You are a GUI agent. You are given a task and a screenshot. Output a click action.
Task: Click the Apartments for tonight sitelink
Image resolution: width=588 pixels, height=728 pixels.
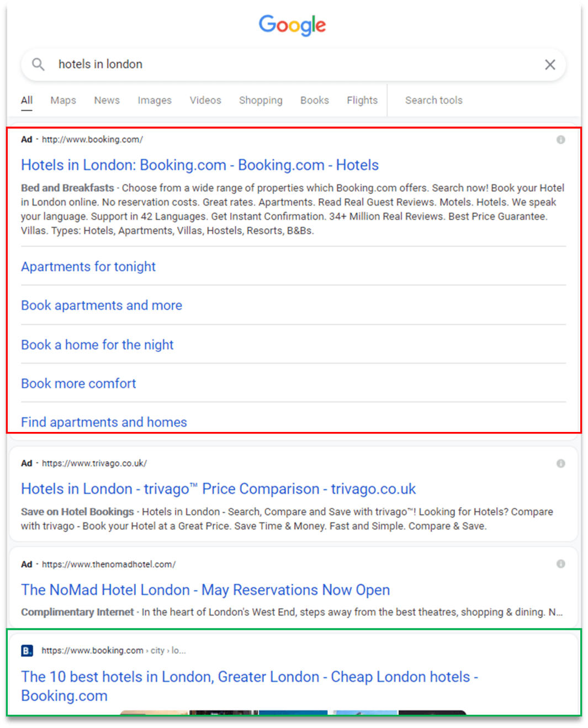88,267
